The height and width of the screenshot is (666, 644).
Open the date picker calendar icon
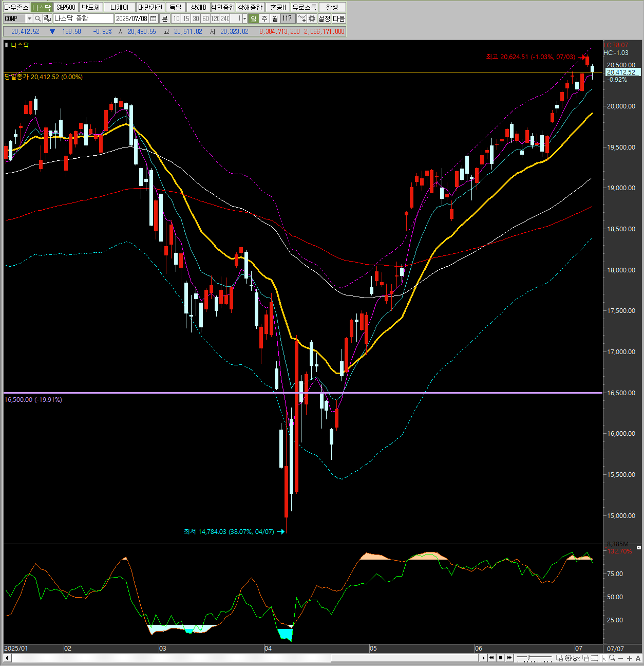[x=153, y=18]
